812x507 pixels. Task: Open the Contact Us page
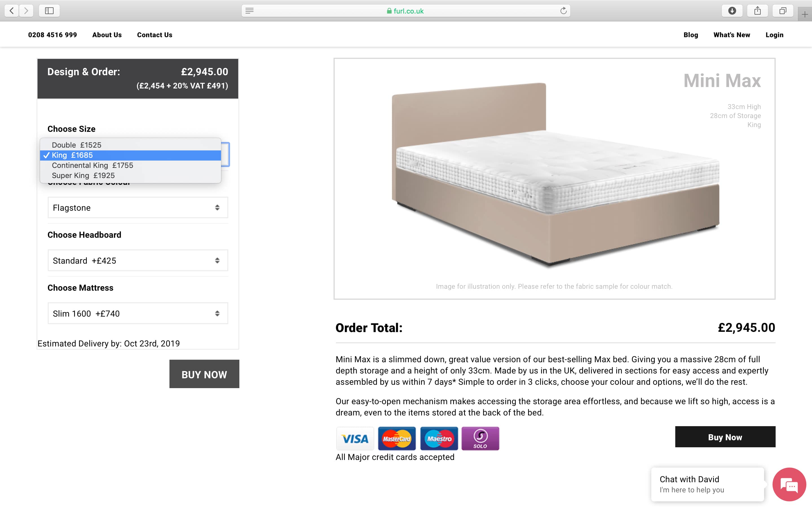coord(154,35)
